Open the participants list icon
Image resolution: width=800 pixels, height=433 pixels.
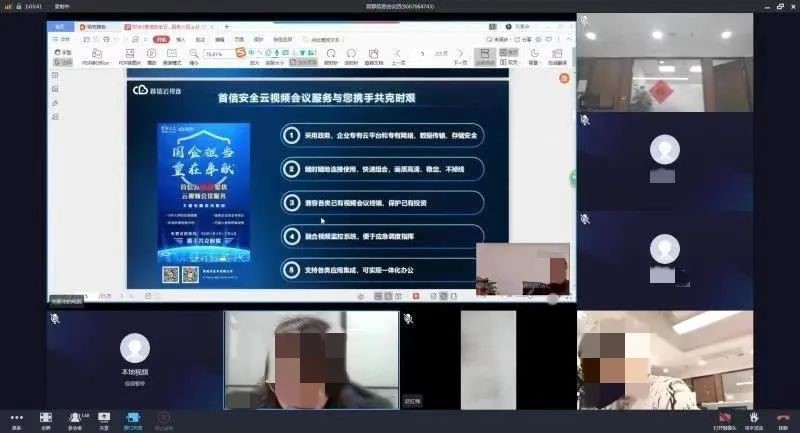74,418
